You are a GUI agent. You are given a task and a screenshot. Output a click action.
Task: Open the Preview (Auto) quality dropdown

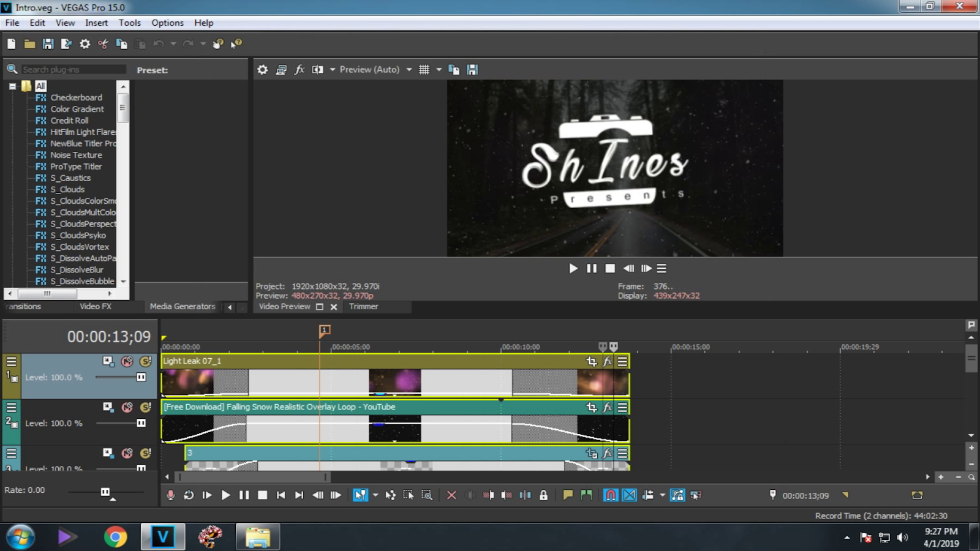coord(409,70)
